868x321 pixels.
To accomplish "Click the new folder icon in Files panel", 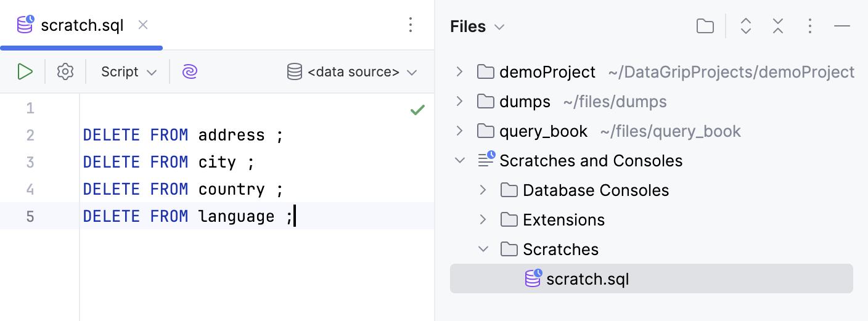I will coord(705,26).
